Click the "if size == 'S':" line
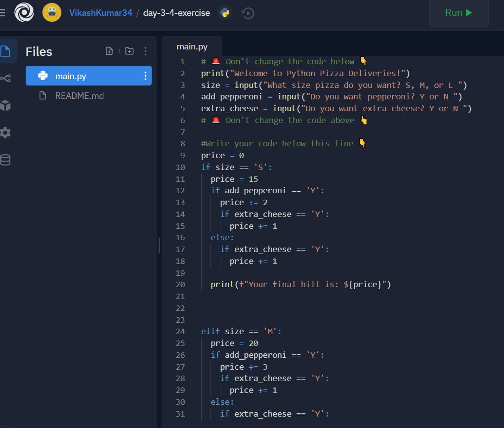 point(236,168)
